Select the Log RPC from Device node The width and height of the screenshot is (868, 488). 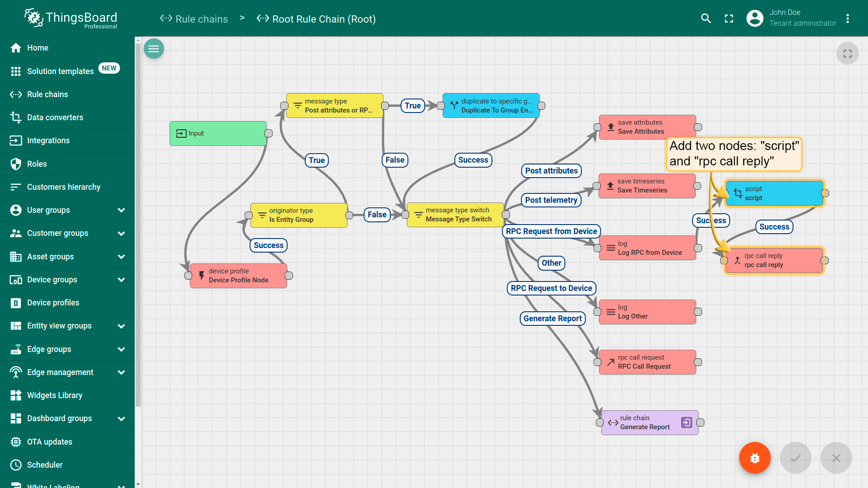[647, 248]
